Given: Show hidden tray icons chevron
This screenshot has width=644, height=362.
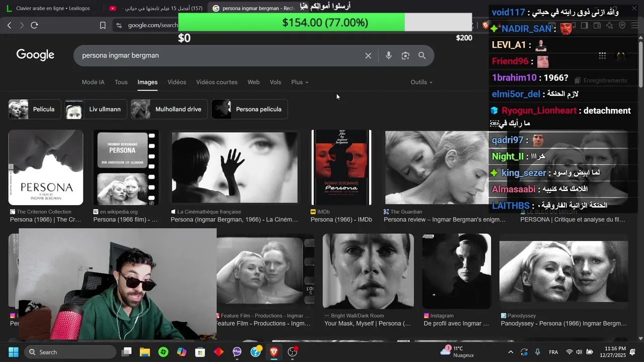Looking at the screenshot, I should 511,352.
